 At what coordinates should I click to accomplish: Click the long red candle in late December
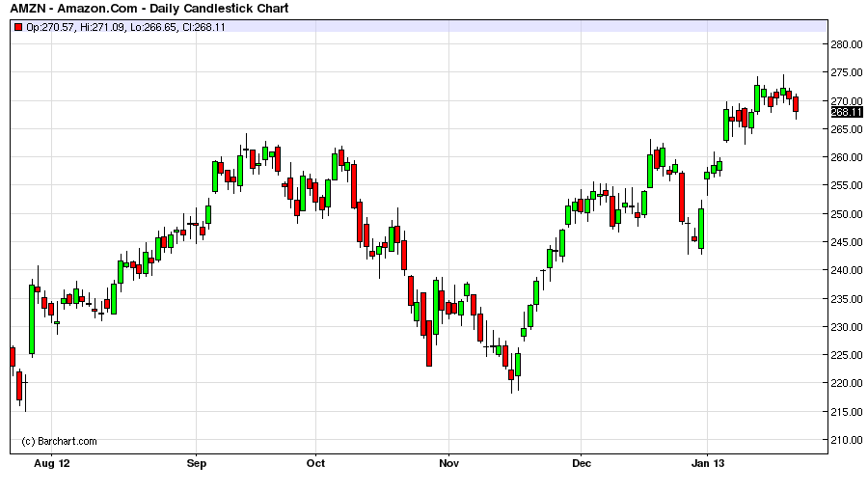[682, 198]
